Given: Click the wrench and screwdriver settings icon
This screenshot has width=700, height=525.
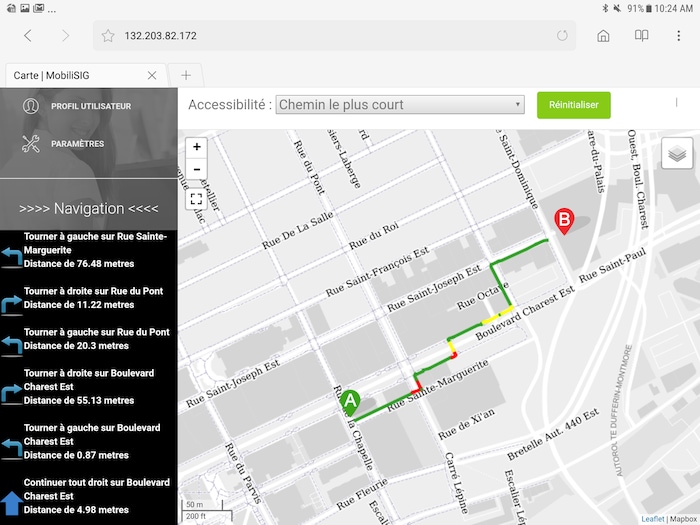Looking at the screenshot, I should (31, 144).
